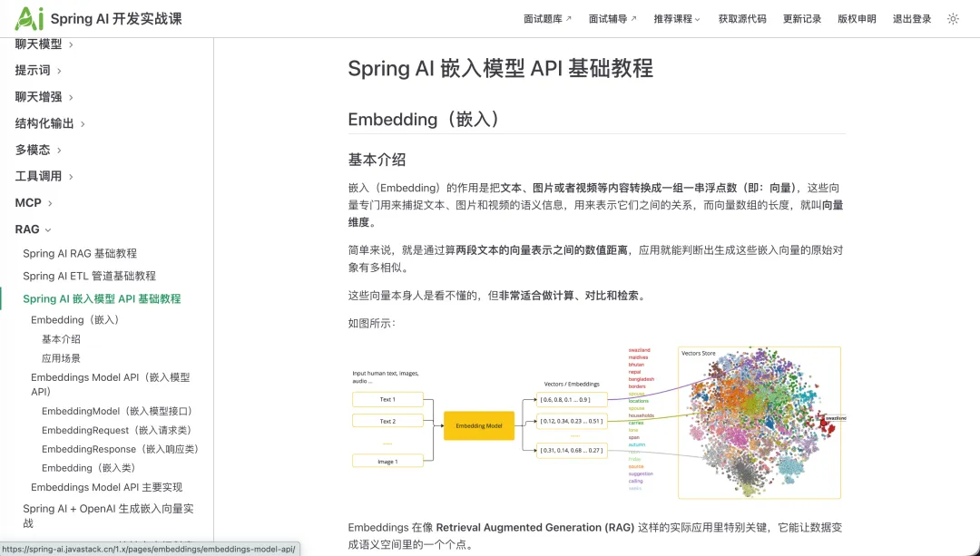The height and width of the screenshot is (556, 980).
Task: Jump to Embeddings Model API（嵌入模型 API）
Action: coord(110,385)
